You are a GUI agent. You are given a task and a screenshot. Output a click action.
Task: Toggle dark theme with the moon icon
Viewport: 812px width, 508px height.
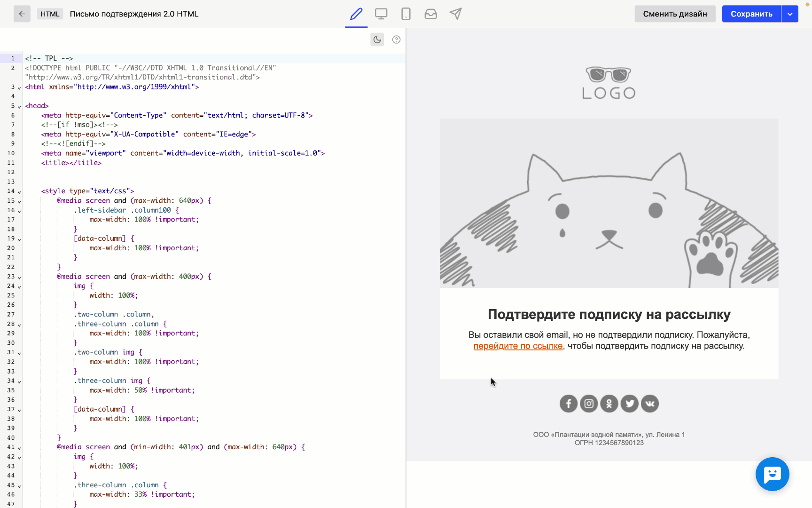point(377,40)
